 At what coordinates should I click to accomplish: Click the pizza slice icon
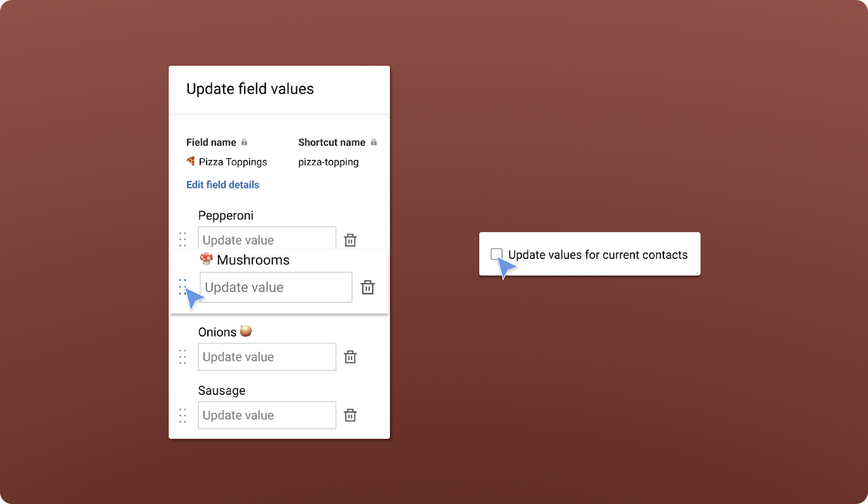[190, 161]
